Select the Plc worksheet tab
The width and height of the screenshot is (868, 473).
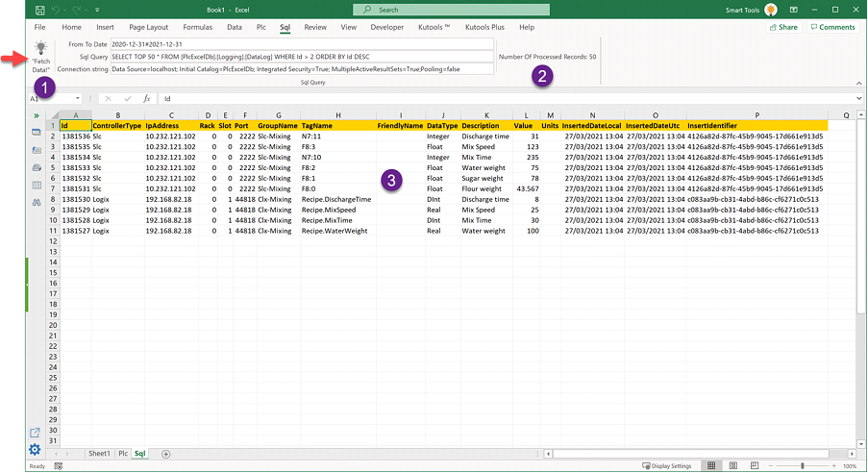[123, 454]
